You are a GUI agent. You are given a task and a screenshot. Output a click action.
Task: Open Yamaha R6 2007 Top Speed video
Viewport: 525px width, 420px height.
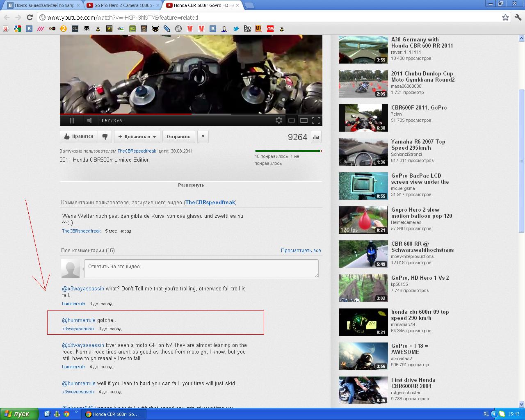coord(418,145)
